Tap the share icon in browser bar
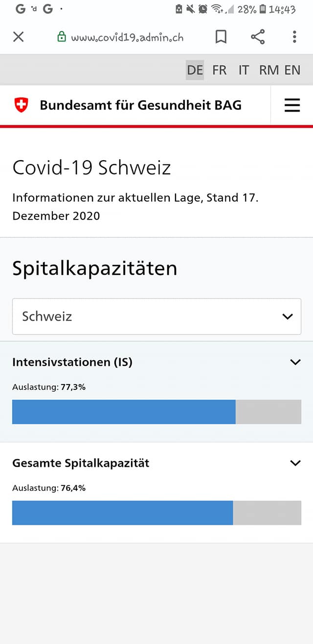 [x=258, y=37]
